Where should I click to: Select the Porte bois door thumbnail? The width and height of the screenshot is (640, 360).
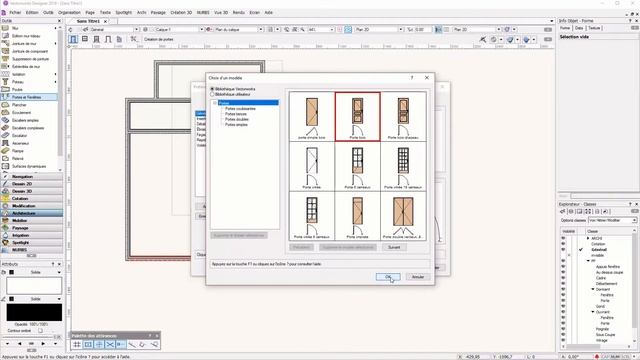pyautogui.click(x=358, y=117)
